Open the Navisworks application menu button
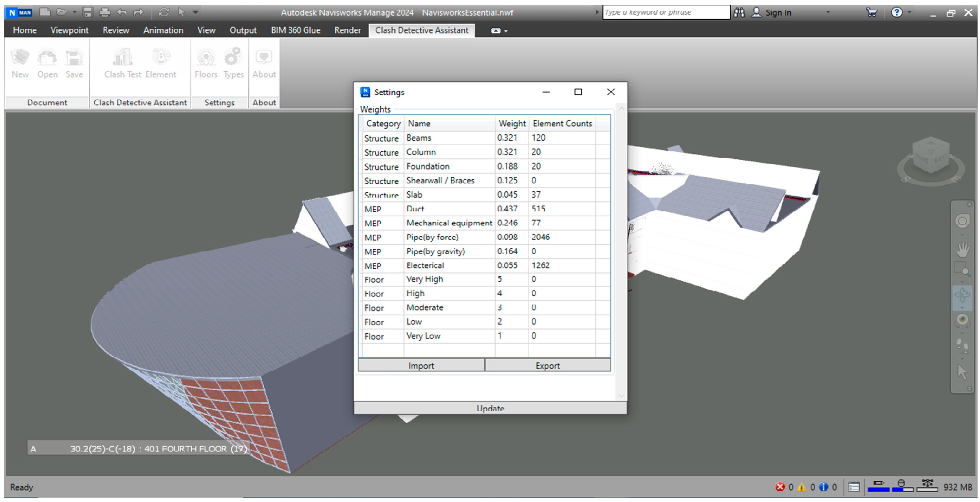Image resolution: width=980 pixels, height=502 pixels. point(19,13)
